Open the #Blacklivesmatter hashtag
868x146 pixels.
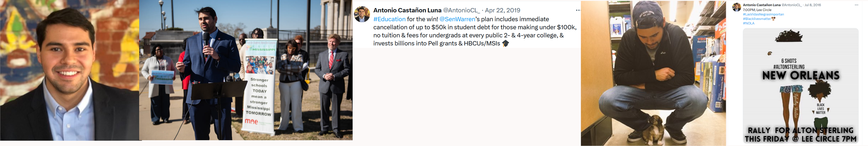pyautogui.click(x=757, y=19)
